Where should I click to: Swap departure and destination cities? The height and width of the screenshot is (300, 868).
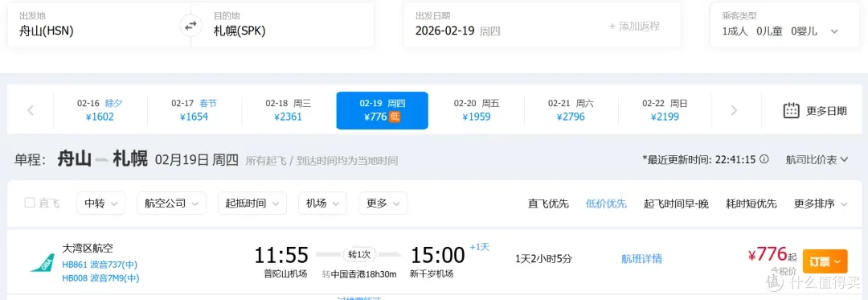[190, 26]
